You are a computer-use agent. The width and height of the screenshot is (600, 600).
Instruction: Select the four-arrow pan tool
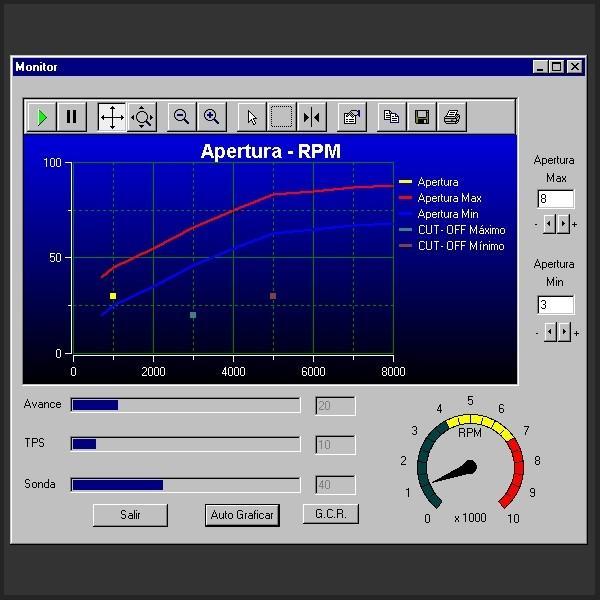pyautogui.click(x=112, y=117)
